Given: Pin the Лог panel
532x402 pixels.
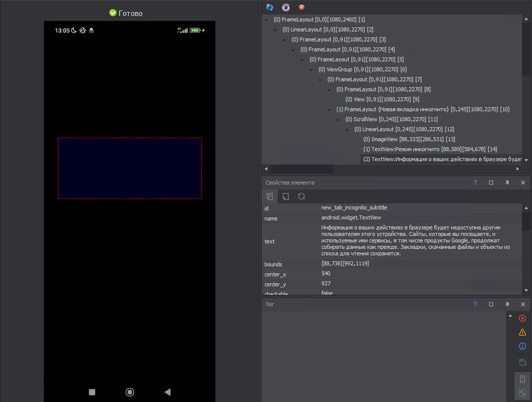Looking at the screenshot, I should click(x=507, y=304).
